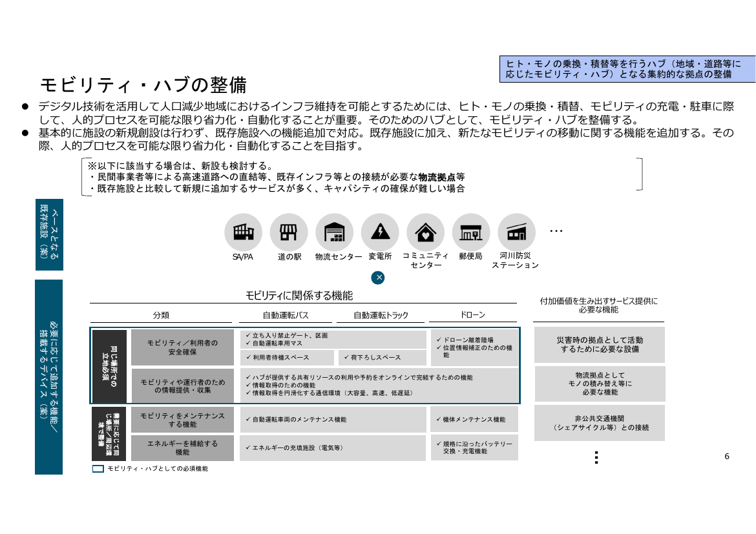
Task: Select the 物流拠点としてモノの積み替え box
Action: tap(600, 384)
